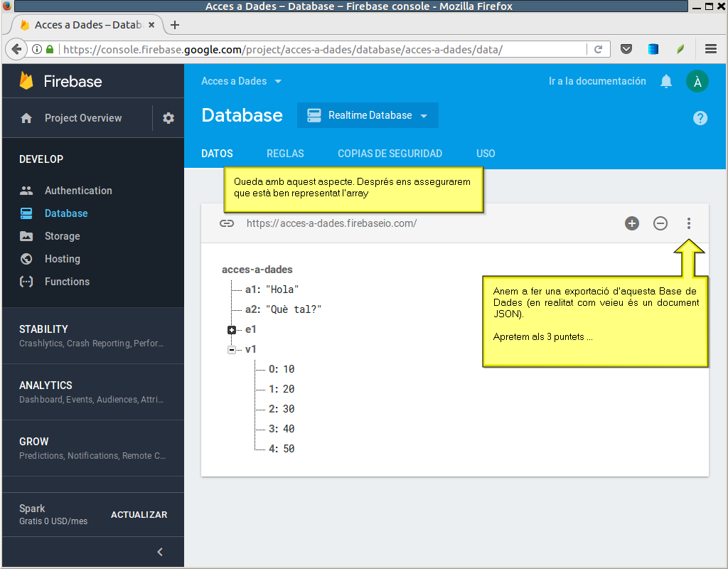Open Authentication in the sidebar
Image resolution: width=728 pixels, height=569 pixels.
click(x=78, y=191)
